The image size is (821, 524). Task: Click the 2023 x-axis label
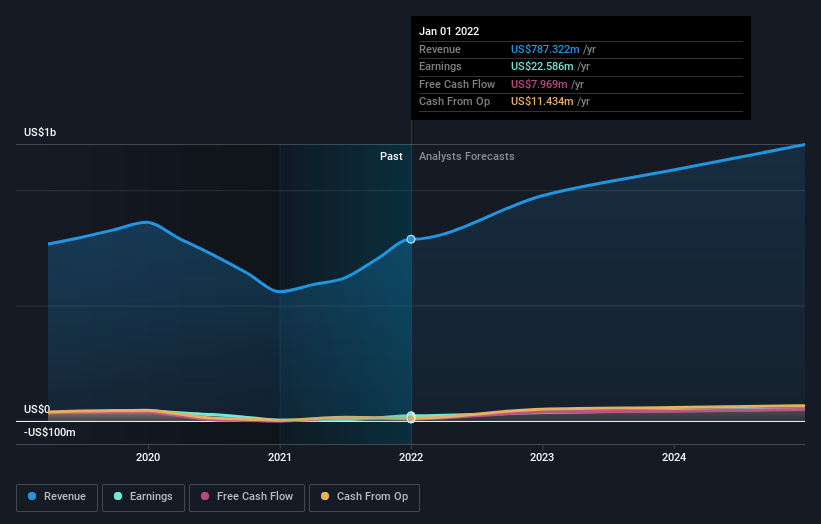point(542,457)
